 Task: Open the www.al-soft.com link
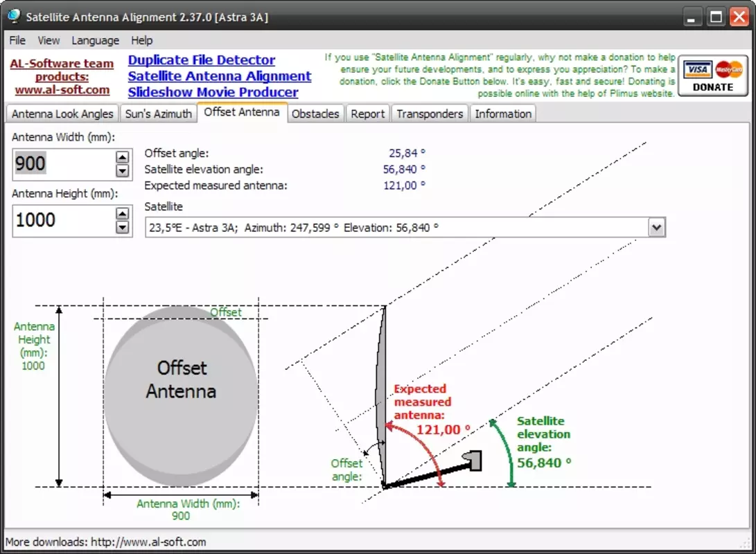tap(62, 90)
